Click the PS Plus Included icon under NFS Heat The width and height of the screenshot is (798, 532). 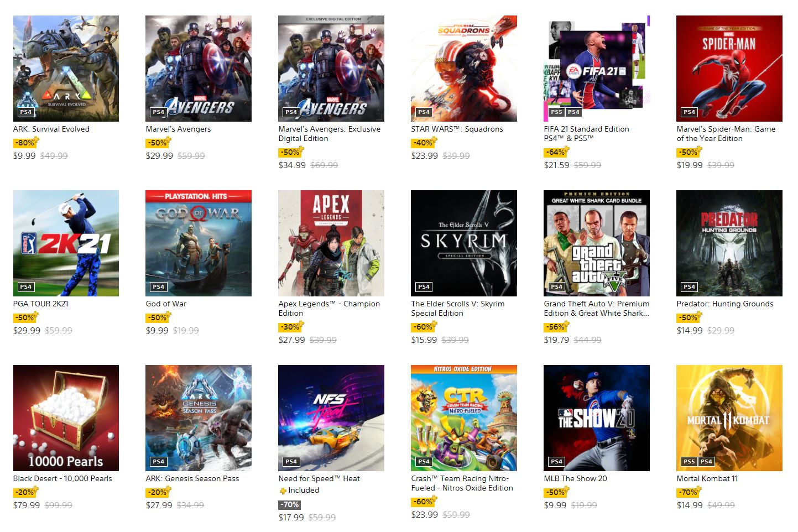(283, 491)
